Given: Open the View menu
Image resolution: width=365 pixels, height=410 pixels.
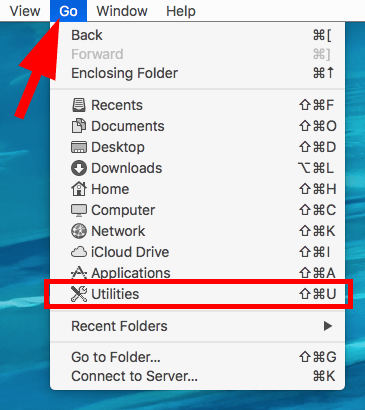Looking at the screenshot, I should tap(25, 11).
